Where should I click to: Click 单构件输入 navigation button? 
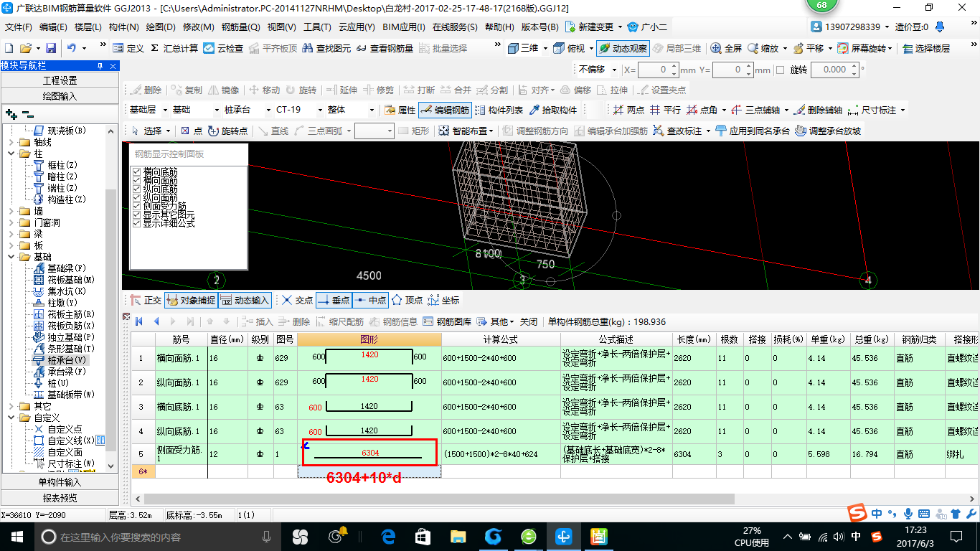coord(60,482)
